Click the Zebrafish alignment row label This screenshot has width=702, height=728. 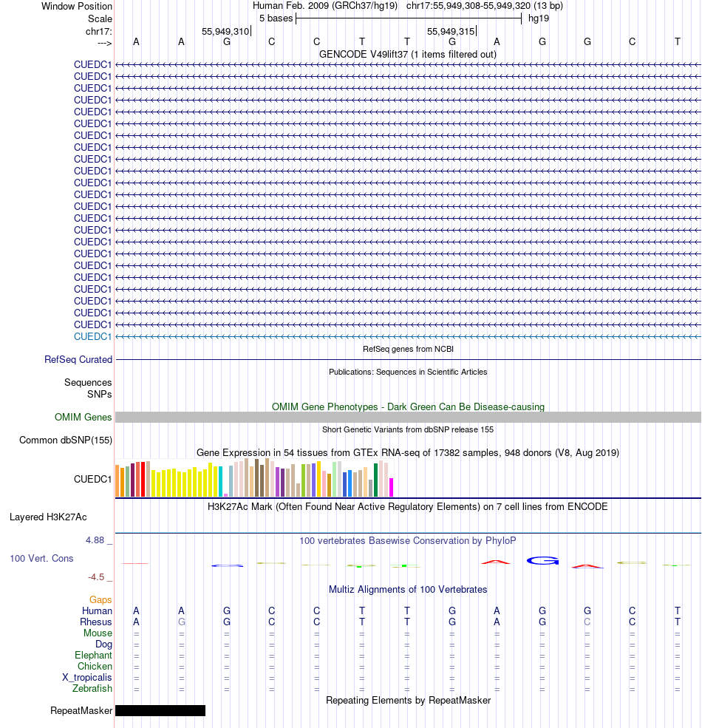[92, 689]
